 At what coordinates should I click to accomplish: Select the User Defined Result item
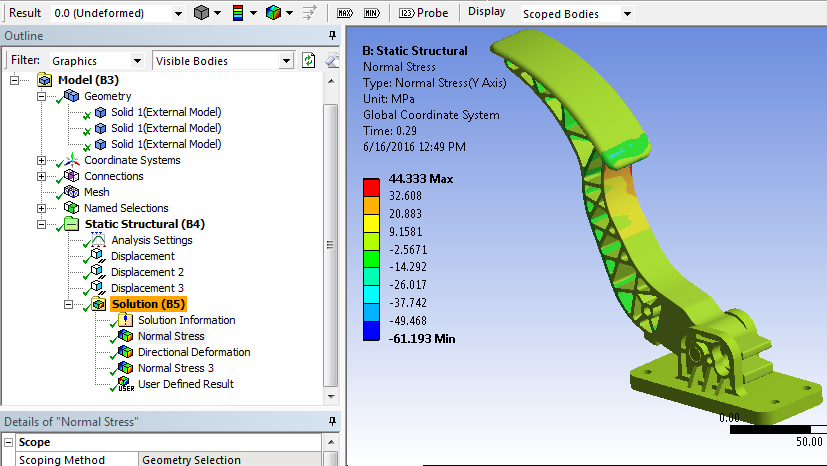pyautogui.click(x=186, y=384)
